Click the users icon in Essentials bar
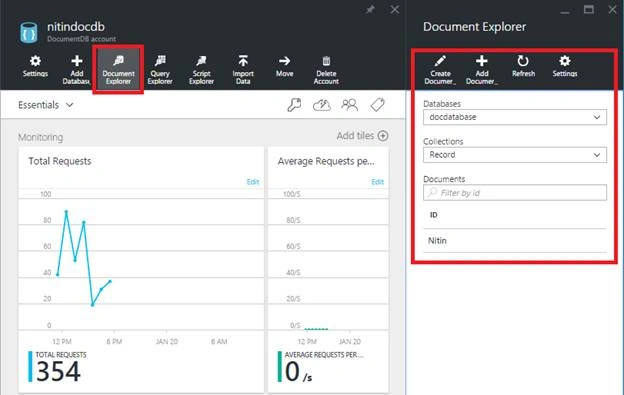 (349, 105)
